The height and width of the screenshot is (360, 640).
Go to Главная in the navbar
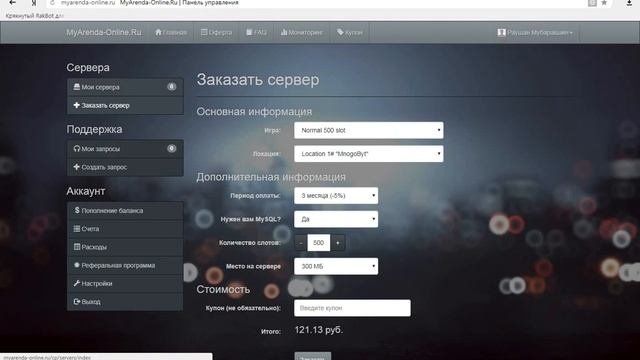[x=171, y=32]
